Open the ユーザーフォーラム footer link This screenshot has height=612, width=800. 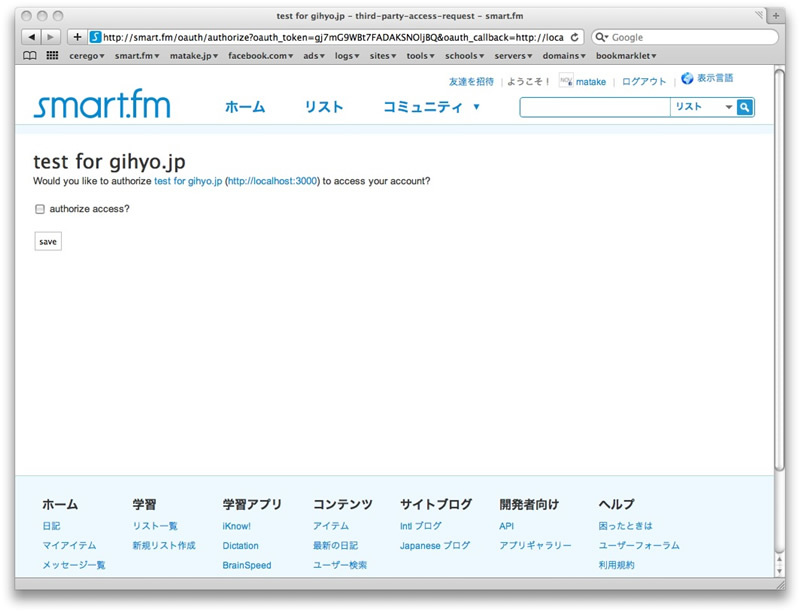pyautogui.click(x=639, y=546)
